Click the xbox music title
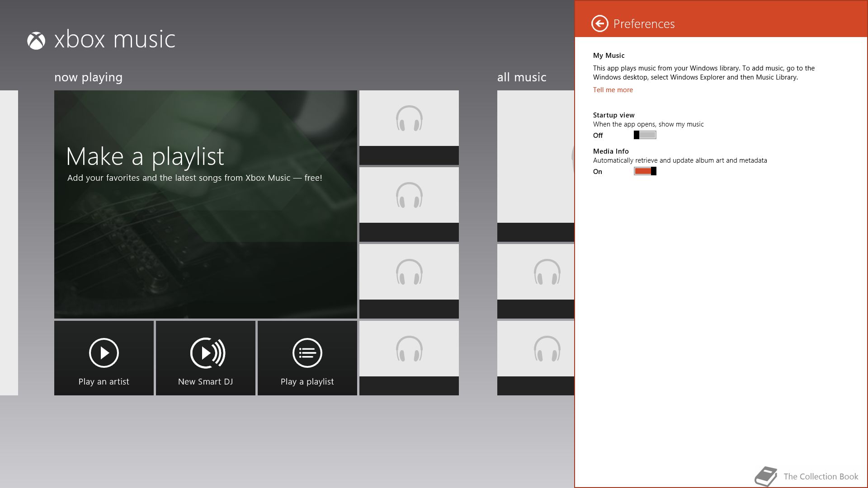Viewport: 868px width, 488px height. (115, 39)
